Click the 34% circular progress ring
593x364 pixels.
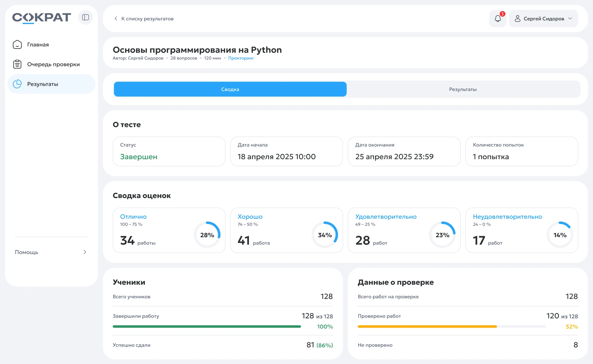[325, 235]
